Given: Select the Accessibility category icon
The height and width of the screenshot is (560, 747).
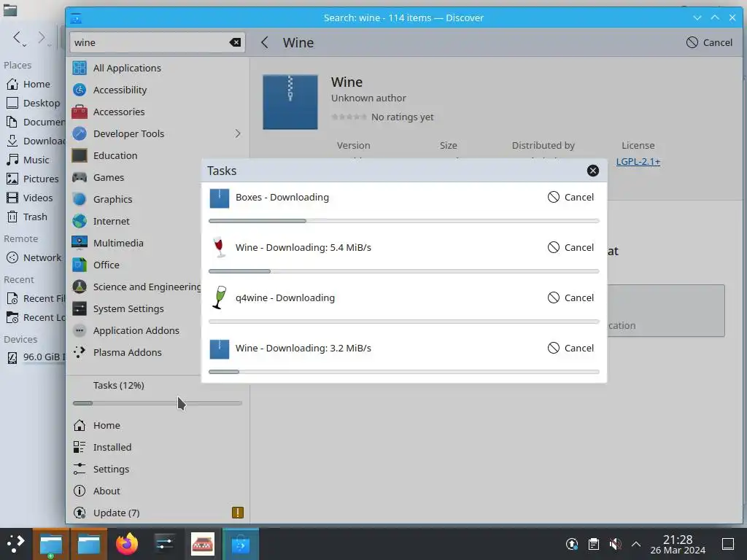Looking at the screenshot, I should click(x=80, y=90).
